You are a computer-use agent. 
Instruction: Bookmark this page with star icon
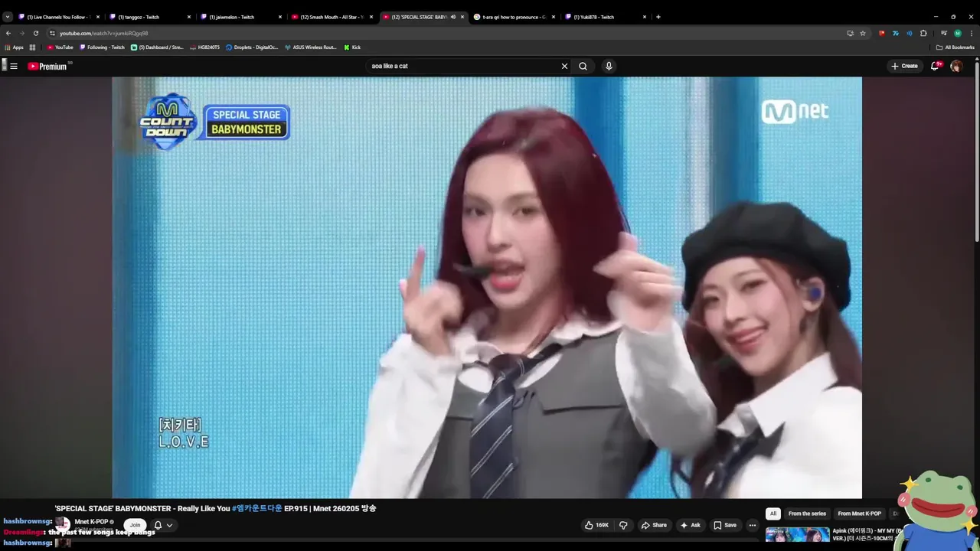863,33
